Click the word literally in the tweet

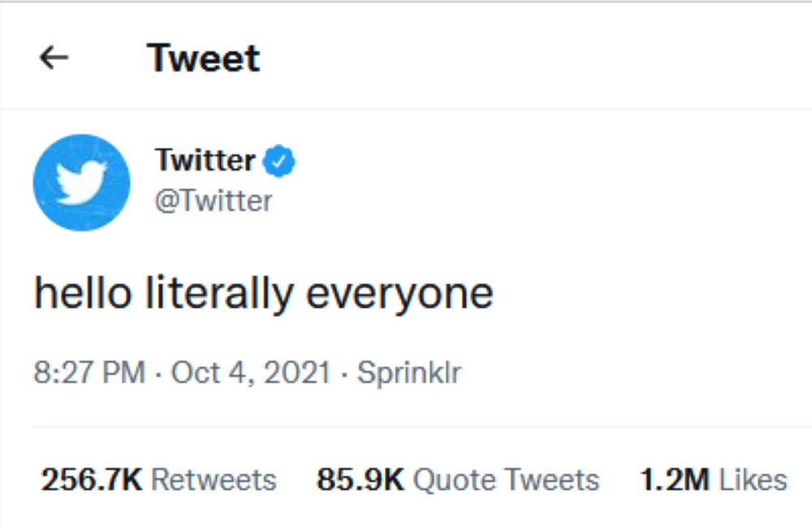[218, 292]
